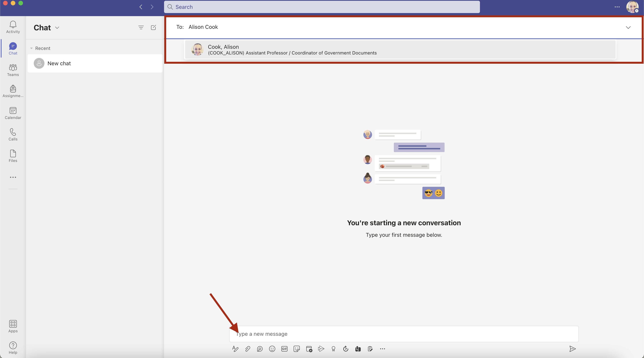This screenshot has width=644, height=358.
Task: Click the Files icon in sidebar
Action: 13,156
